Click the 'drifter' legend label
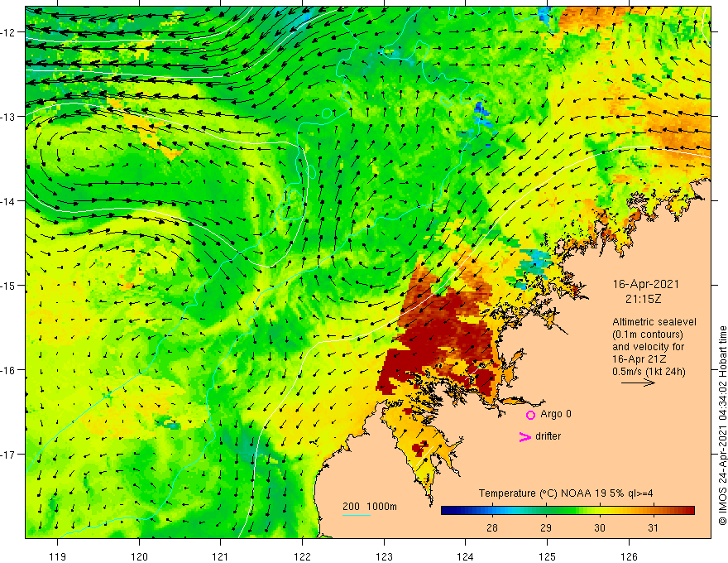Image resolution: width=728 pixels, height=563 pixels. pyautogui.click(x=548, y=436)
